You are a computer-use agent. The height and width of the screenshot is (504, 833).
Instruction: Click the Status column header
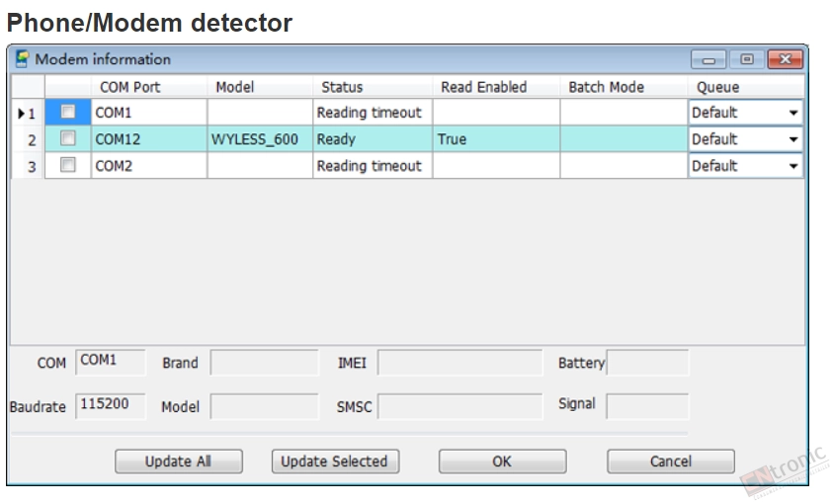coord(372,87)
